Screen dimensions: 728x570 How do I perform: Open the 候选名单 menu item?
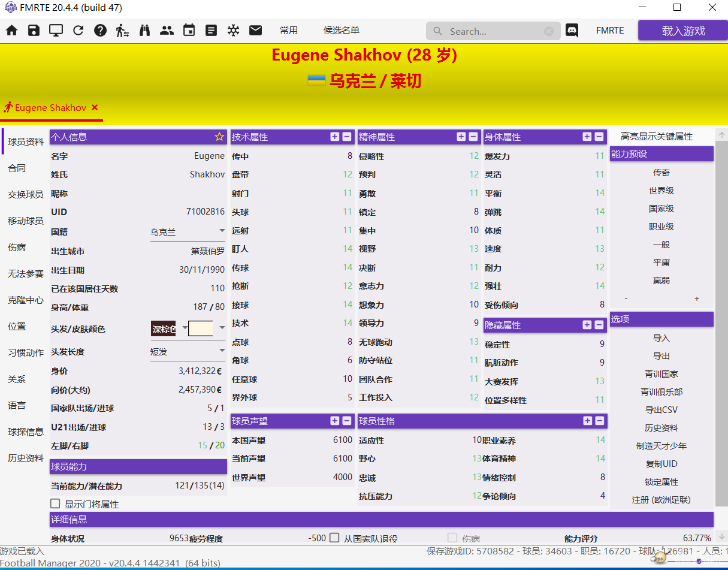(x=342, y=31)
